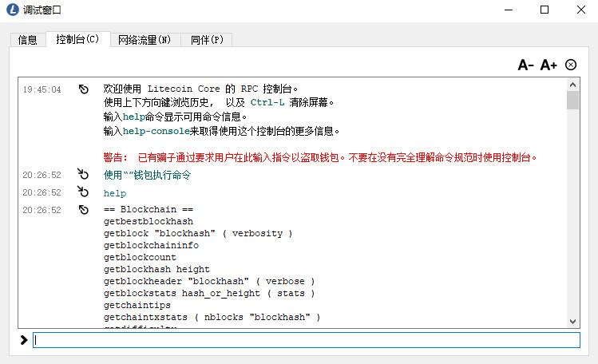Click the command icon beside the help entry
The height and width of the screenshot is (364, 598).
[x=83, y=192]
